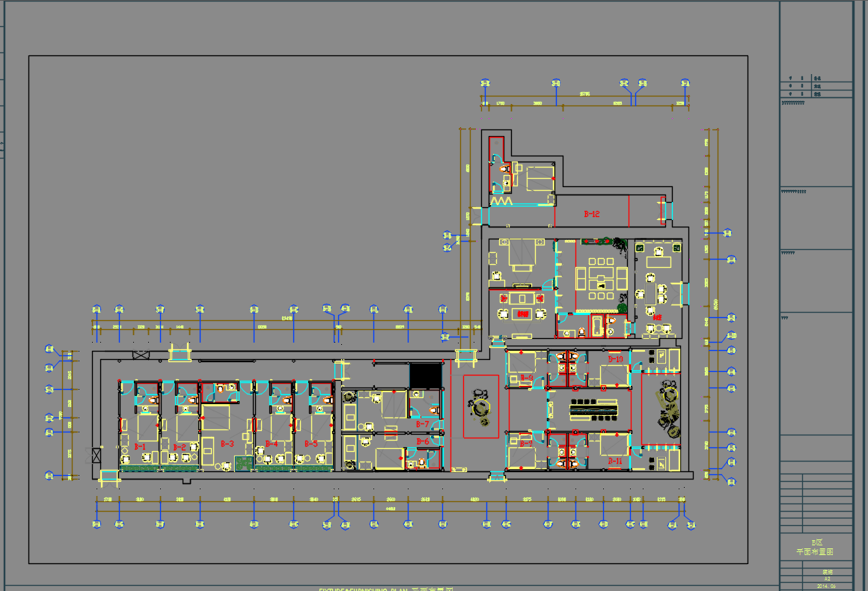Select the long conference table in the meeting room

click(x=593, y=410)
